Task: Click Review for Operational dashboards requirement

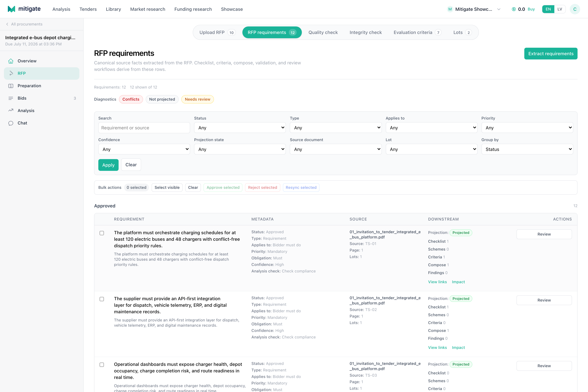Action: pyautogui.click(x=544, y=366)
